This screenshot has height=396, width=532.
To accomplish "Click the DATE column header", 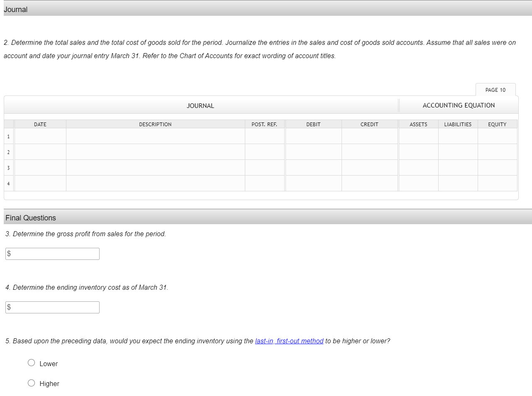I will tap(40, 124).
